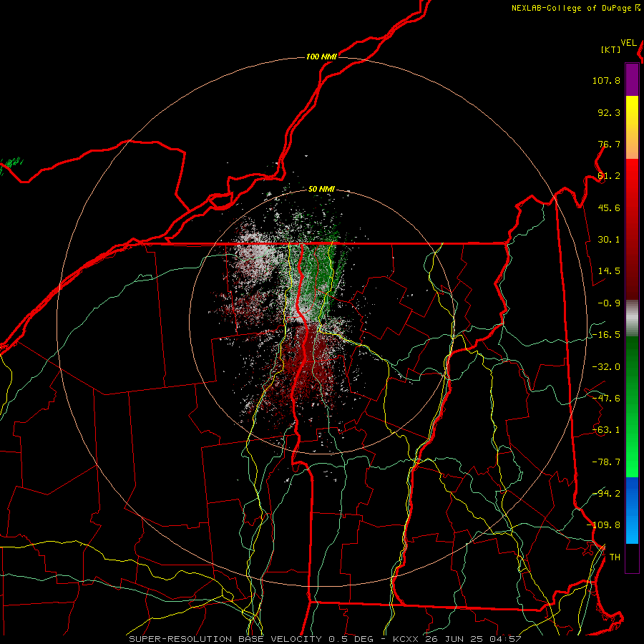Viewport: 644px width, 644px height.
Task: Select the -109.8 velocity scale value
Action: pos(603,525)
